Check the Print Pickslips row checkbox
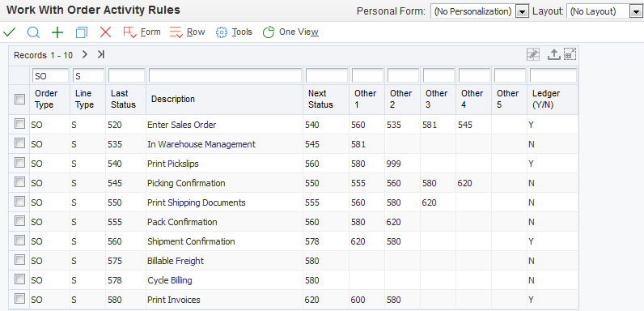 pyautogui.click(x=19, y=163)
